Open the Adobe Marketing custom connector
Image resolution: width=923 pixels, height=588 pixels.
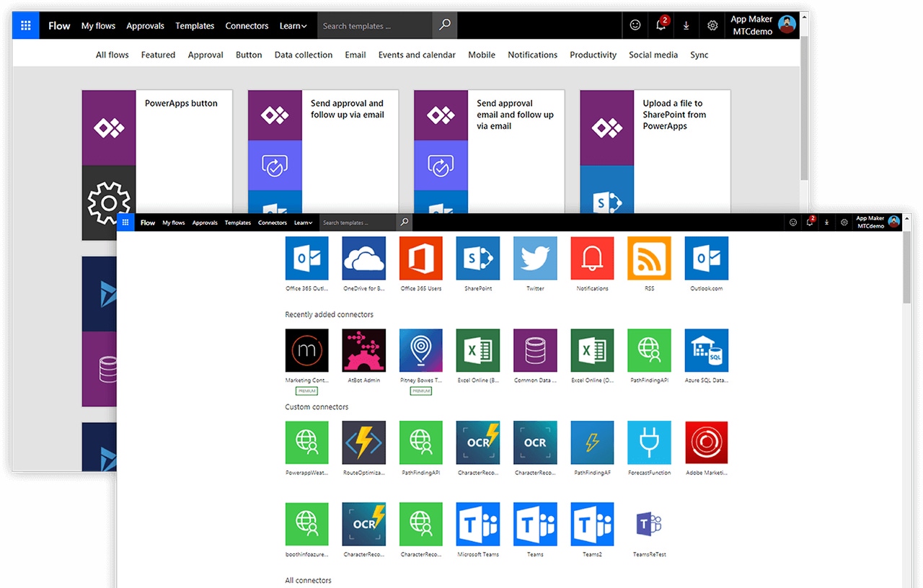click(706, 442)
